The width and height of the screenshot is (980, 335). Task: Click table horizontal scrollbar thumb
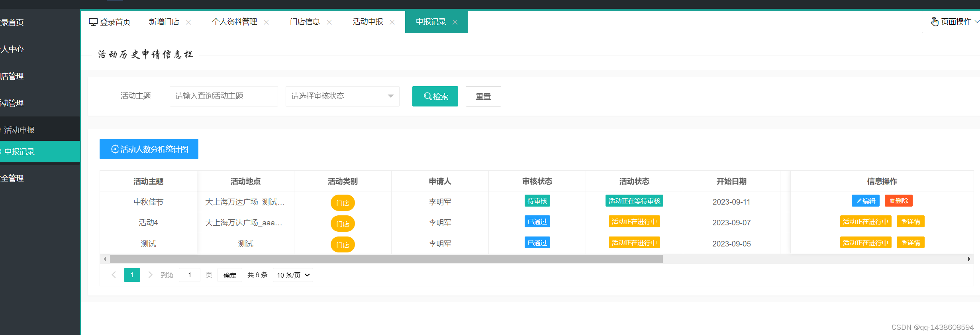(x=386, y=259)
